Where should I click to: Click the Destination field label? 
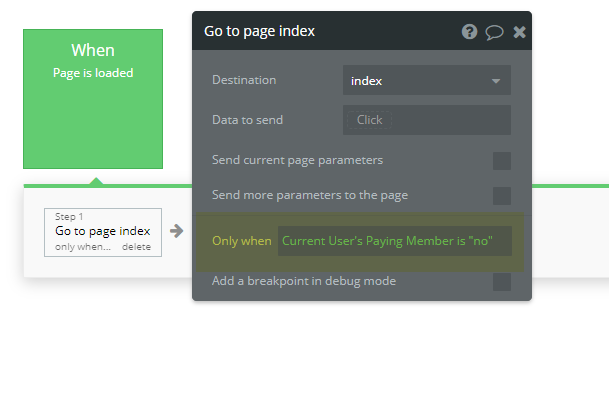tap(244, 80)
